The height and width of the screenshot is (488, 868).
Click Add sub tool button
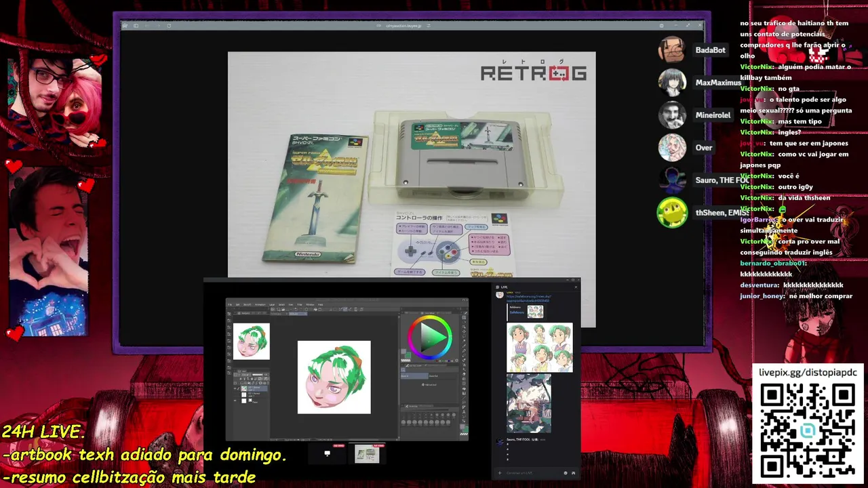pyautogui.click(x=429, y=385)
